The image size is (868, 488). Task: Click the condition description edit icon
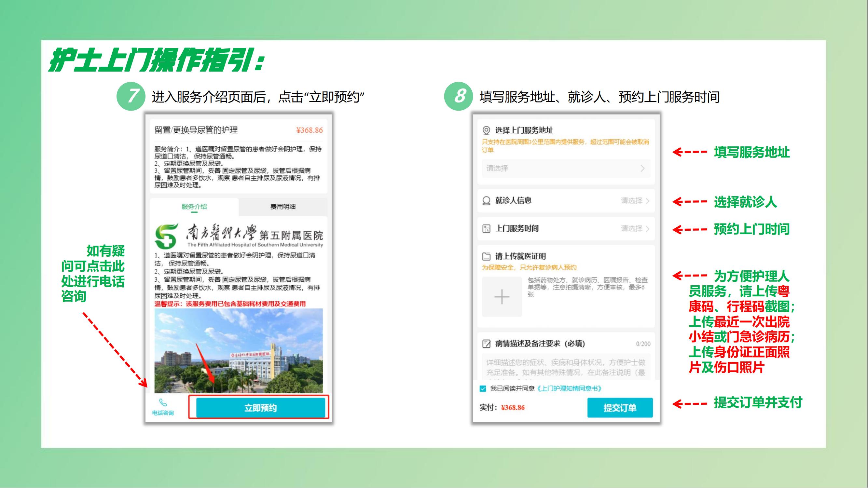tap(486, 344)
